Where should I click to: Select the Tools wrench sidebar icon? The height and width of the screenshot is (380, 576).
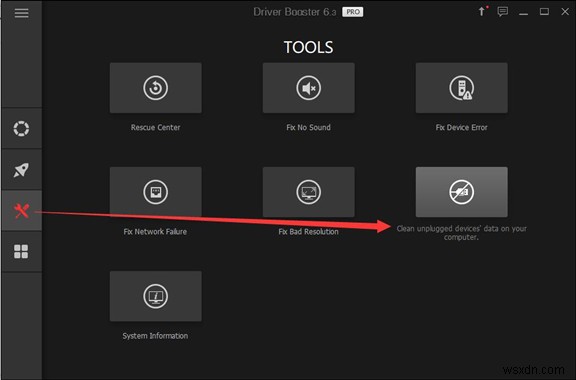coord(21,211)
